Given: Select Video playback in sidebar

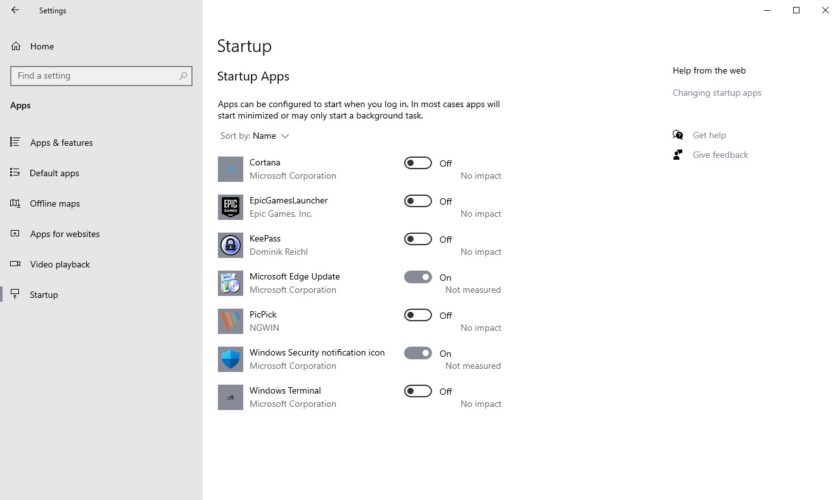Looking at the screenshot, I should pos(59,264).
